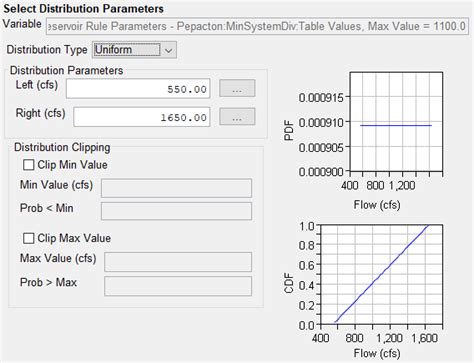Image resolution: width=474 pixels, height=363 pixels.
Task: Open the Distribution Type dropdown showing Uniform
Action: [x=134, y=50]
